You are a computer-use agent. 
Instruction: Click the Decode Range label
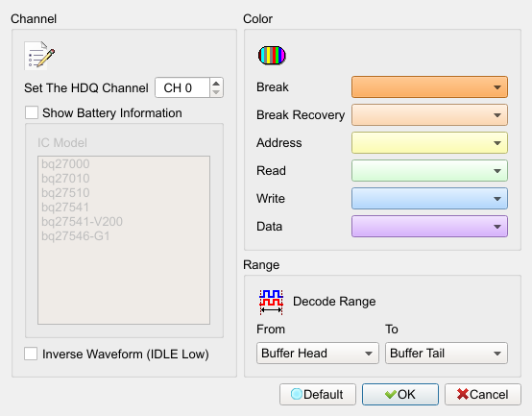pyautogui.click(x=334, y=302)
